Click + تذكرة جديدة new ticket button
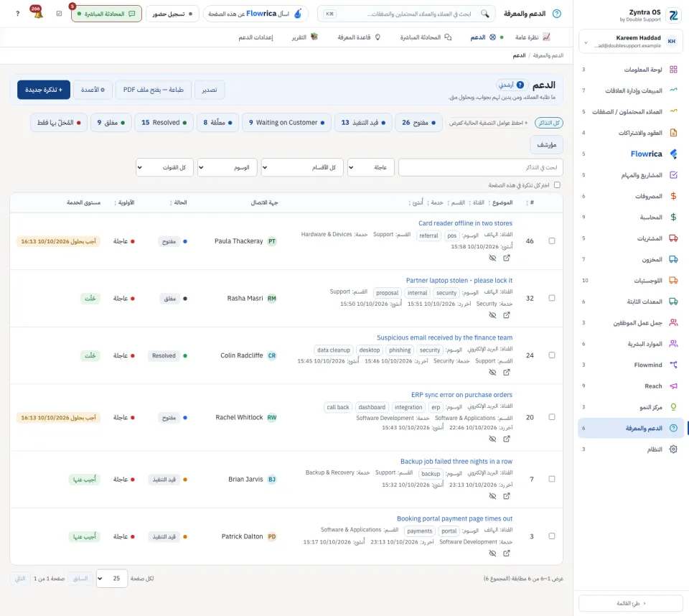Image resolution: width=689 pixels, height=616 pixels. pyautogui.click(x=44, y=90)
